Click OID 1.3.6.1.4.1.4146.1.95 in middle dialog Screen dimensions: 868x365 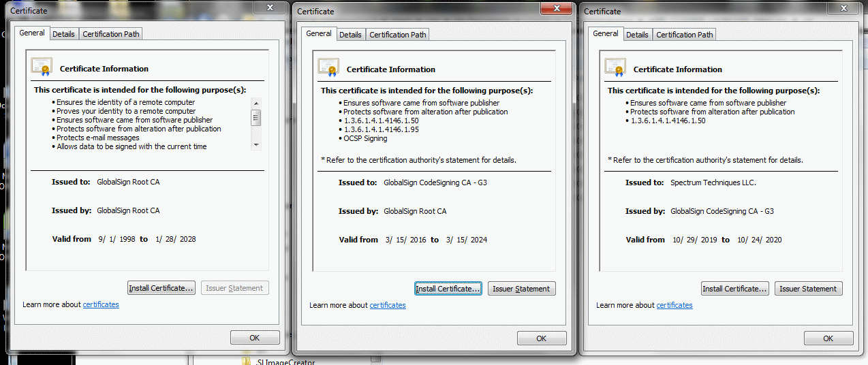[381, 129]
